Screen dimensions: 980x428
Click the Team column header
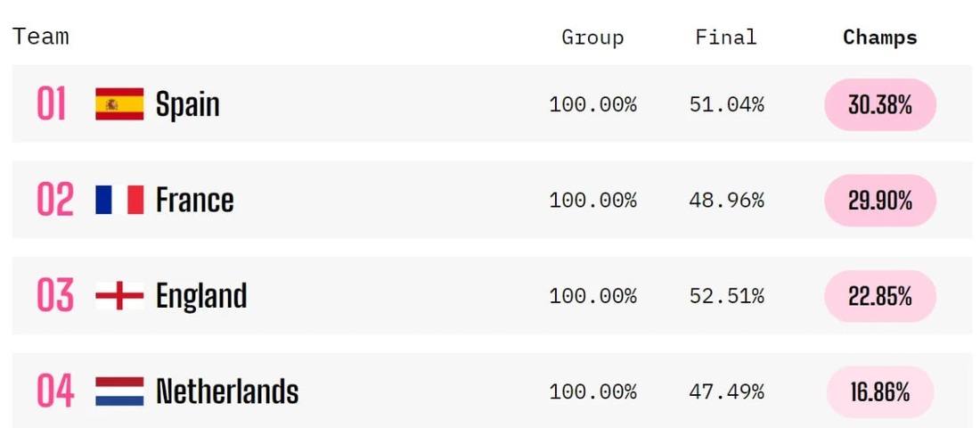pos(41,37)
